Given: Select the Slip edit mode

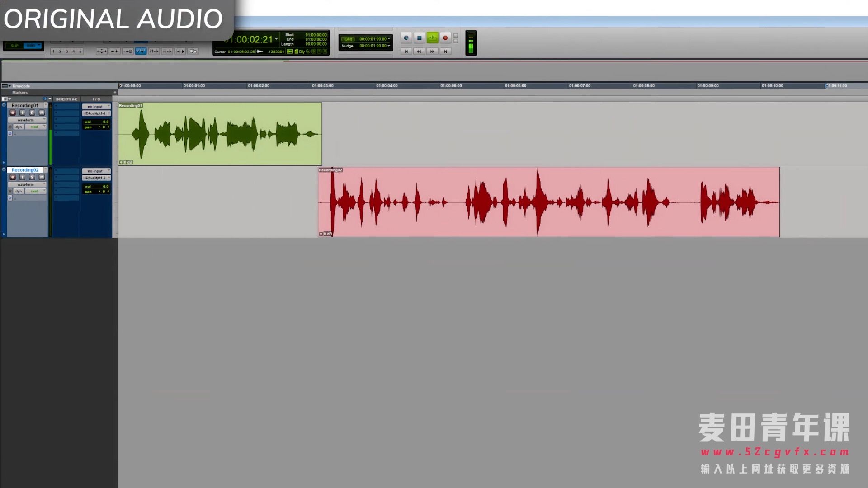Looking at the screenshot, I should click(14, 46).
